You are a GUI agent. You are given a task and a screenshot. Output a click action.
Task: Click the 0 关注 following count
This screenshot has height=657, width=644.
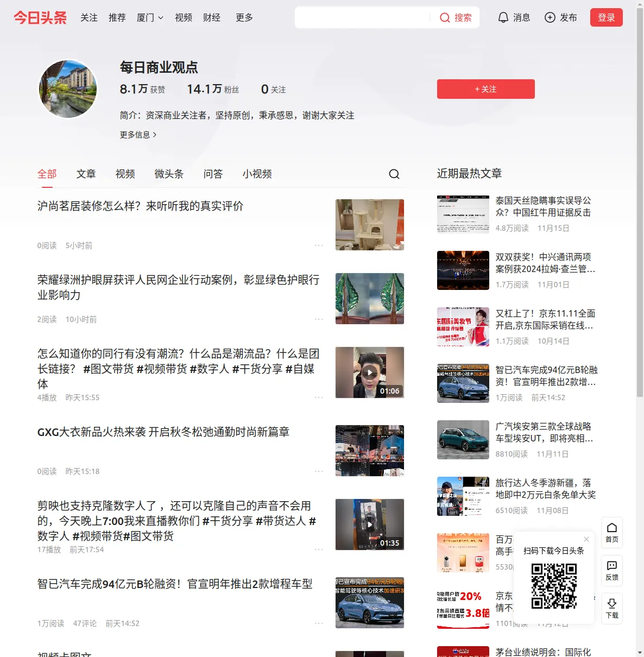273,89
